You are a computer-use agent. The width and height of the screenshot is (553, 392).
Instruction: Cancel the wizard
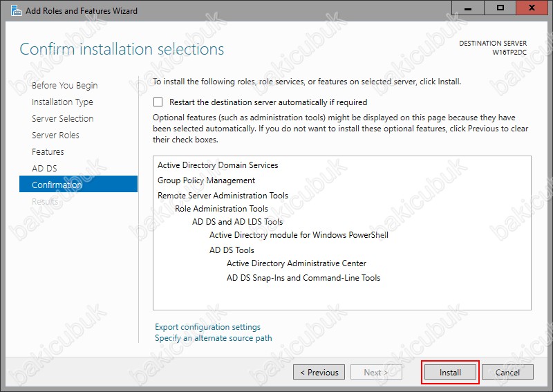[507, 372]
